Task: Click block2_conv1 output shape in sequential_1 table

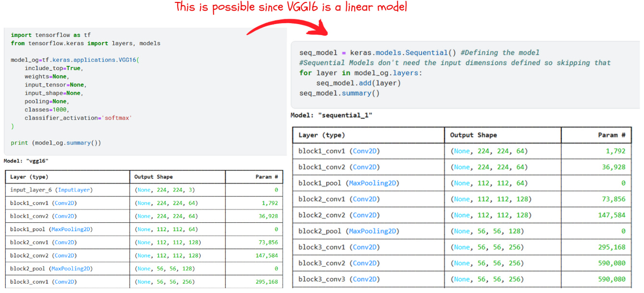Action: [x=491, y=199]
